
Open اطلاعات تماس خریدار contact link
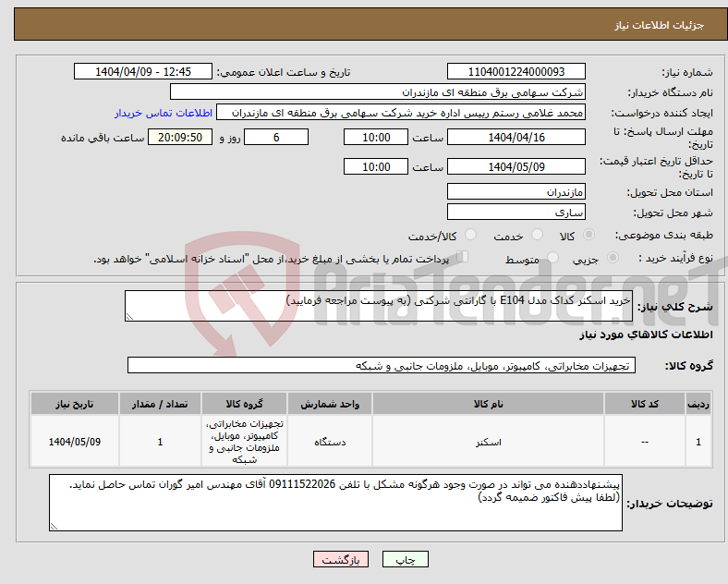tap(164, 113)
